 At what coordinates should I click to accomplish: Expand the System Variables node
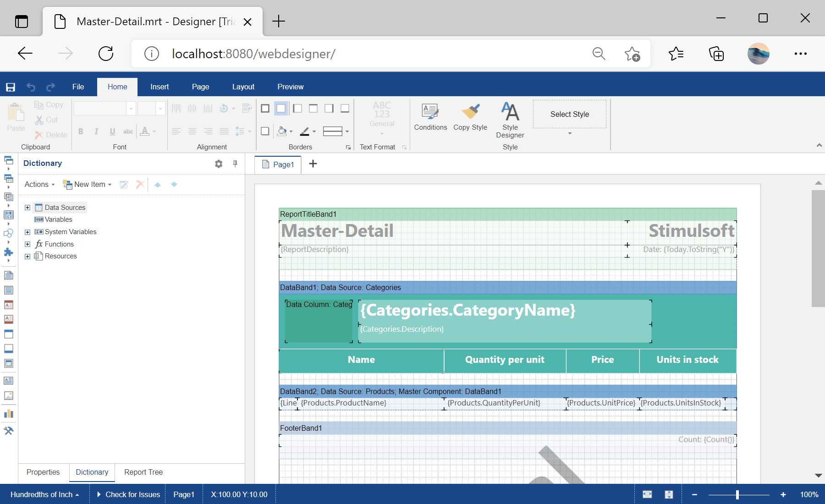pos(27,232)
